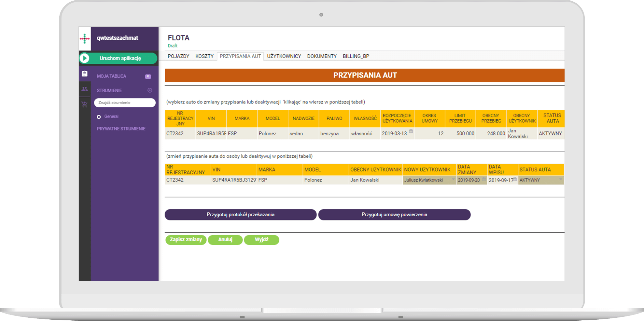Expand the Nowy użytkownik dropdown

point(453,180)
